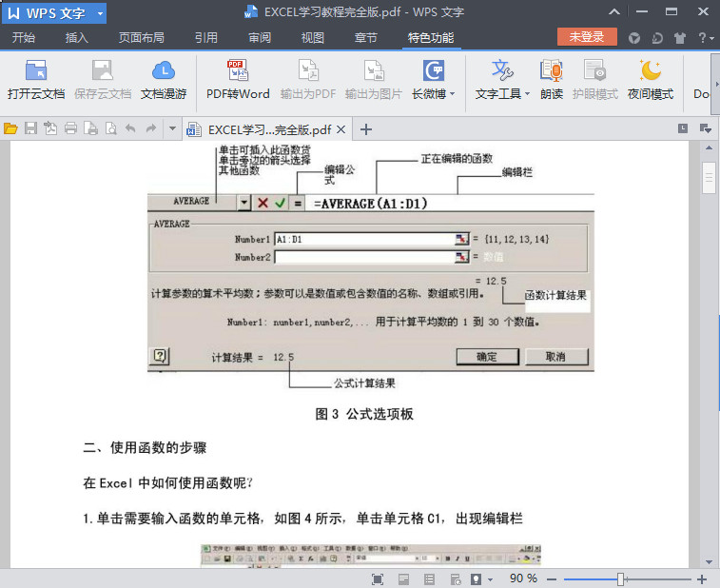
Task: Click the heading 二、使用函数的步骤
Action: (145, 448)
